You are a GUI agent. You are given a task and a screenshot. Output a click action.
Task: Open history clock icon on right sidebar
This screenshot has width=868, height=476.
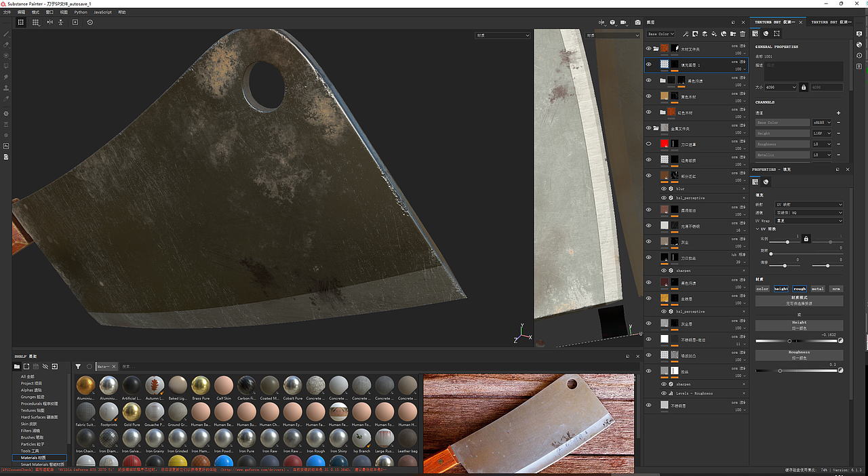point(859,56)
